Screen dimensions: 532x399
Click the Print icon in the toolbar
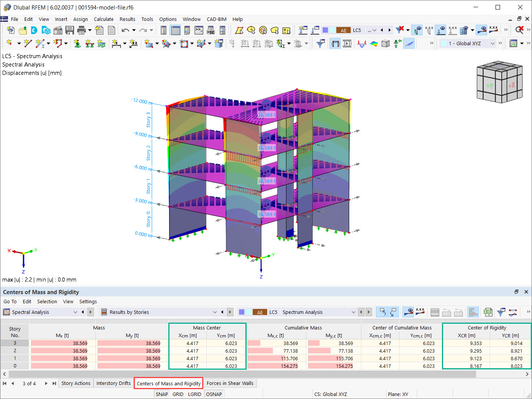click(x=81, y=30)
